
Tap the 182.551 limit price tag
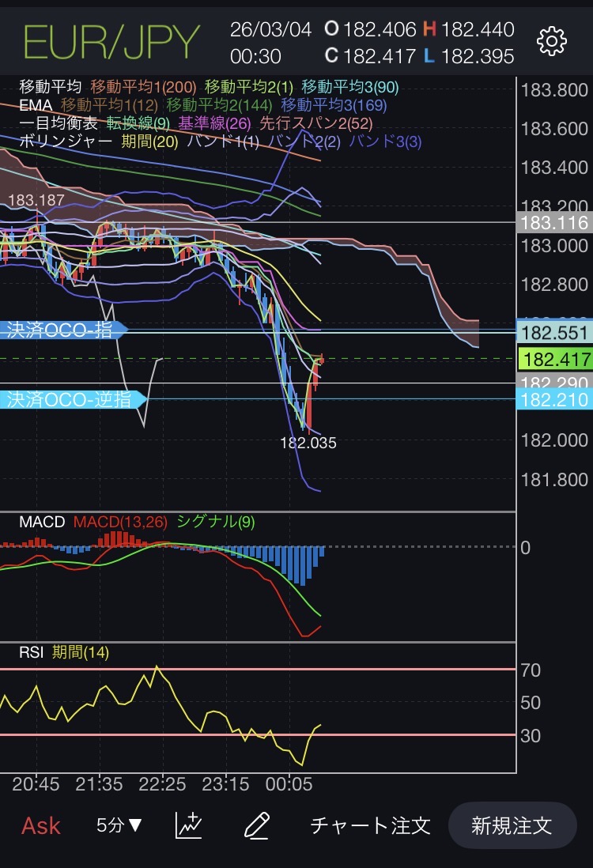pyautogui.click(x=554, y=331)
